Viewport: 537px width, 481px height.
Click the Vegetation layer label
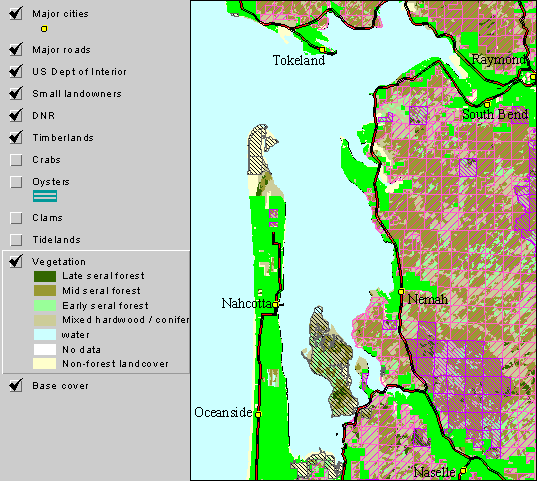pos(59,262)
